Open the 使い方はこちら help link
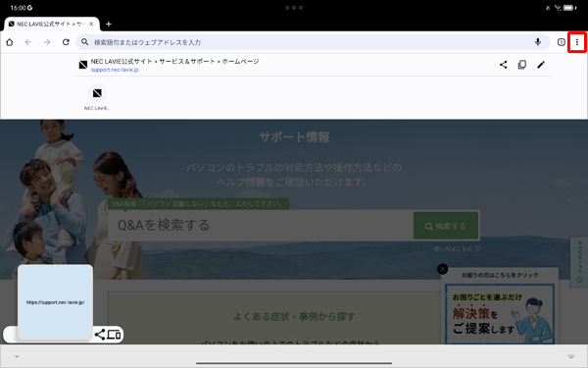This screenshot has width=588, height=368. click(457, 248)
